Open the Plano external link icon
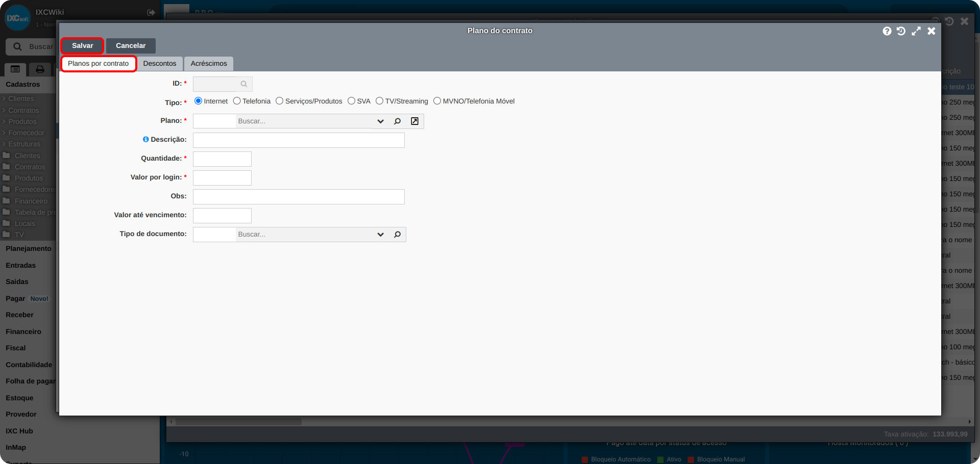The image size is (980, 464). (415, 121)
